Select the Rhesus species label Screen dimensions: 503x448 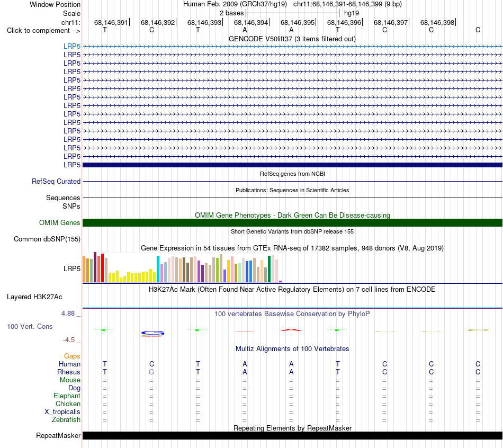point(69,372)
